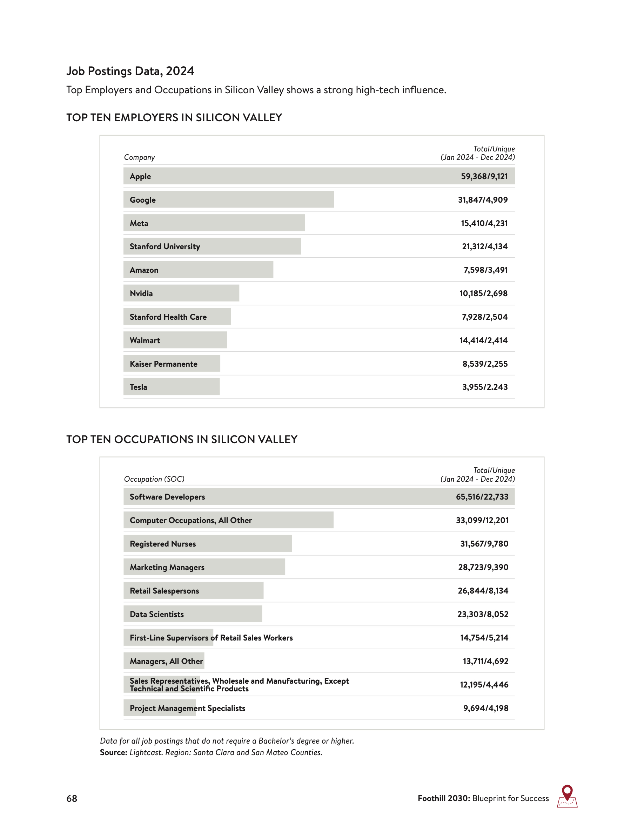Image resolution: width=644 pixels, height=833 pixels.
Task: Click the page number 68
Action: pos(72,798)
